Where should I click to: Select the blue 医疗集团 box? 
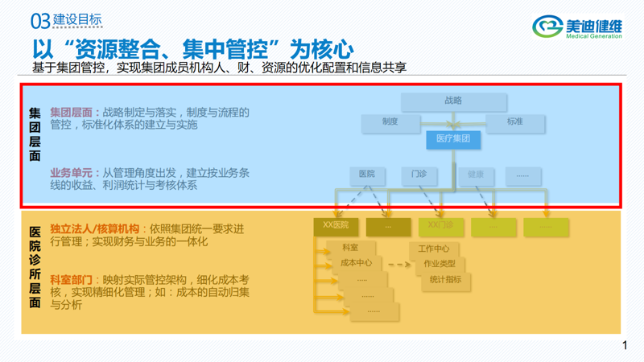pyautogui.click(x=453, y=139)
